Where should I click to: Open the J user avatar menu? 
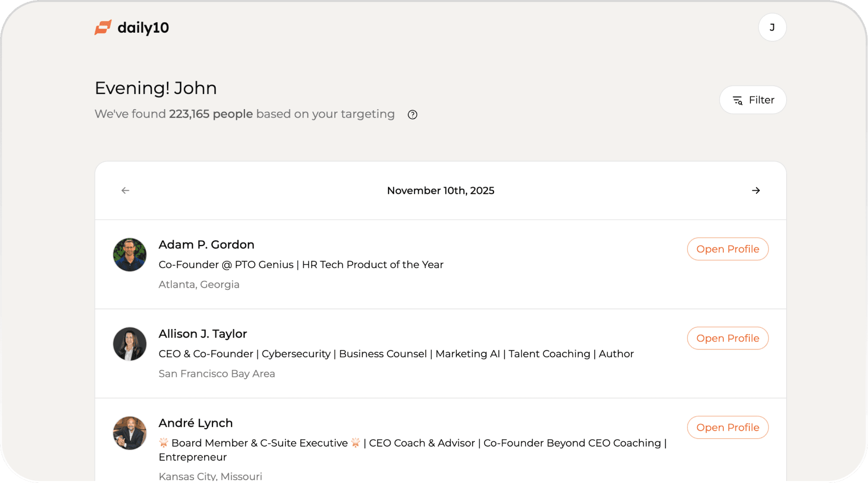pos(772,27)
